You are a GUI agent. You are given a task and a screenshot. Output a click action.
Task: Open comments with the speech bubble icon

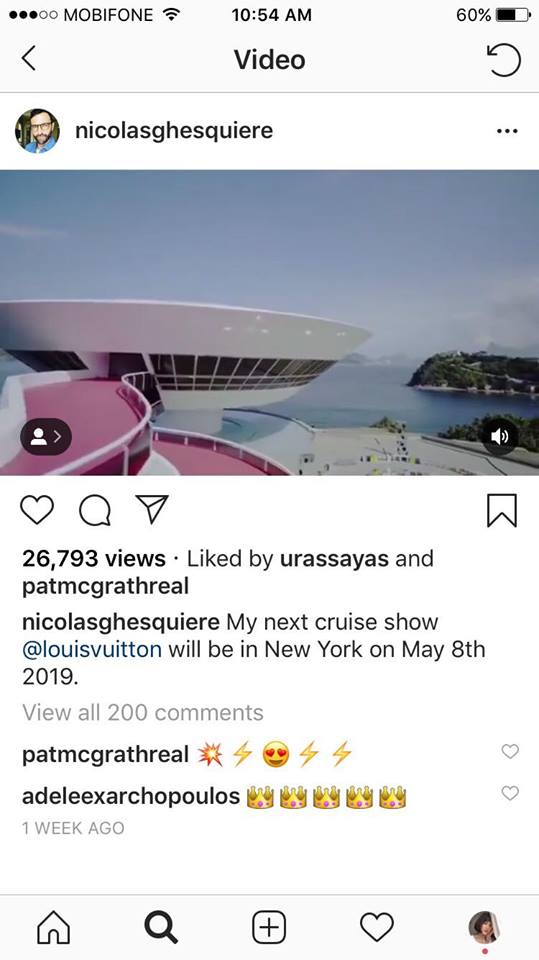[x=95, y=510]
